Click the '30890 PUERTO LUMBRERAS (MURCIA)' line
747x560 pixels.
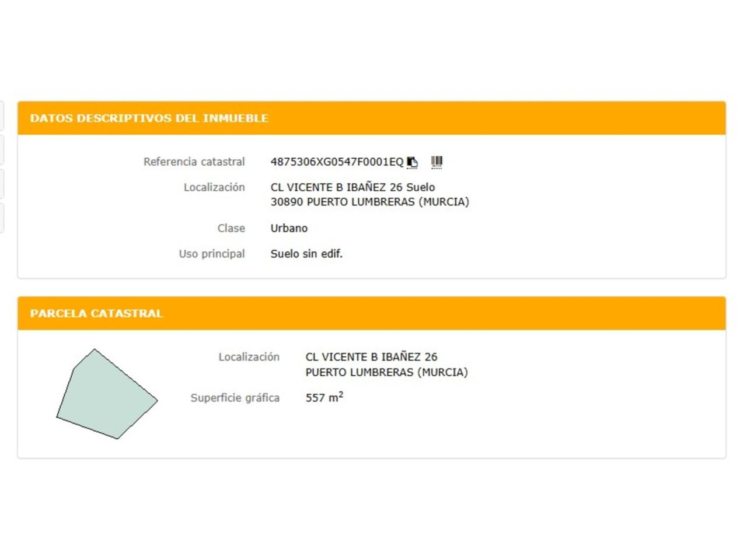pyautogui.click(x=369, y=202)
